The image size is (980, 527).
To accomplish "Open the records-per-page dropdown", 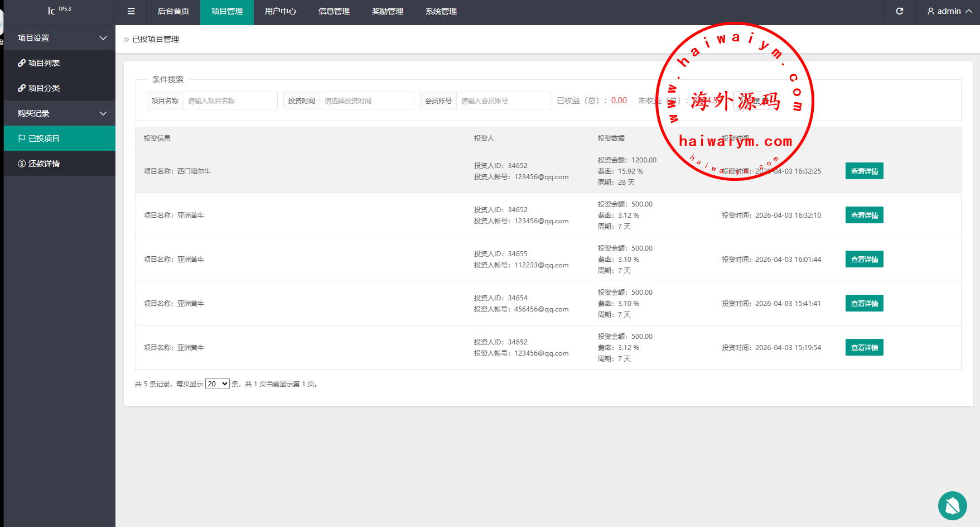I will [x=217, y=384].
